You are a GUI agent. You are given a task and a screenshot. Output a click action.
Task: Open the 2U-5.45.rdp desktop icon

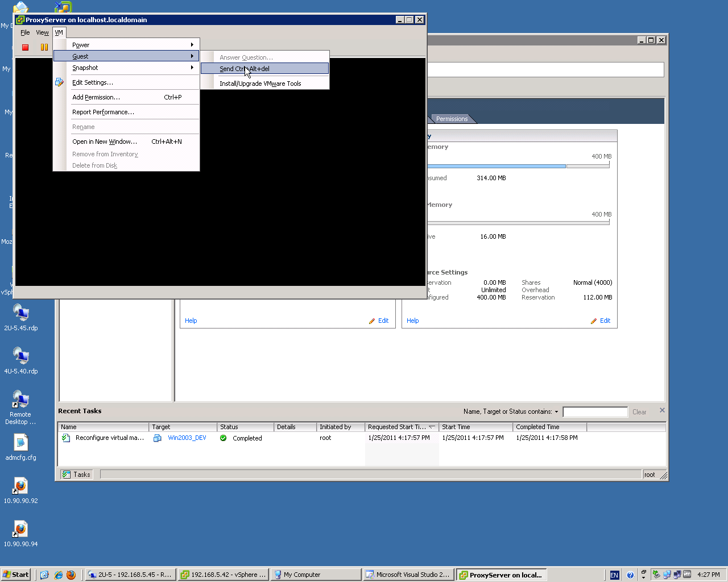pos(20,313)
